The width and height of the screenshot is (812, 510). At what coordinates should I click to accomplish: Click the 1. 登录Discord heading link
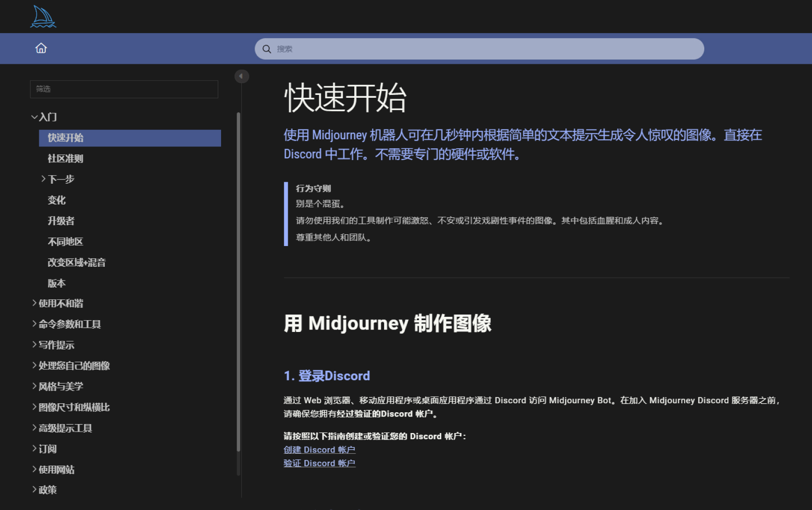(326, 375)
